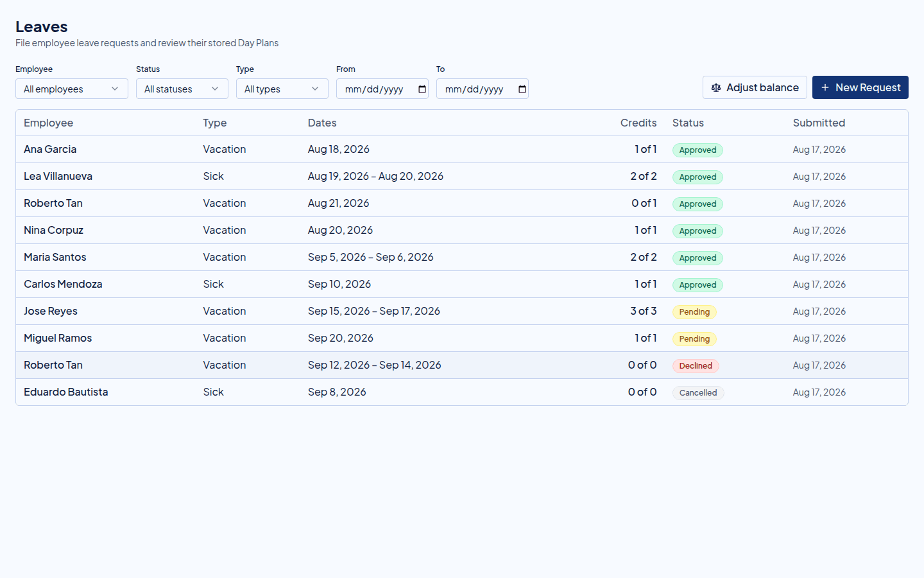924x578 pixels.
Task: Click the Approved badge for Ana Garcia
Action: coord(697,150)
